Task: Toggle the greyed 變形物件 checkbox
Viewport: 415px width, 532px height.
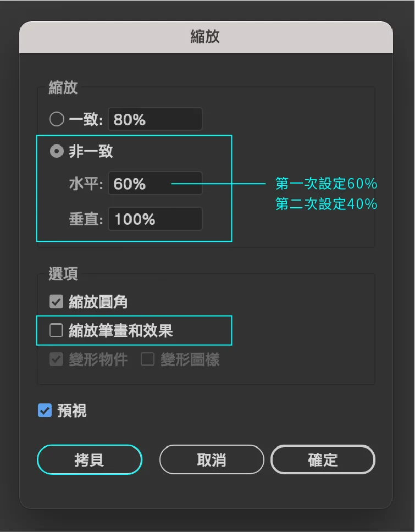Action: [56, 359]
